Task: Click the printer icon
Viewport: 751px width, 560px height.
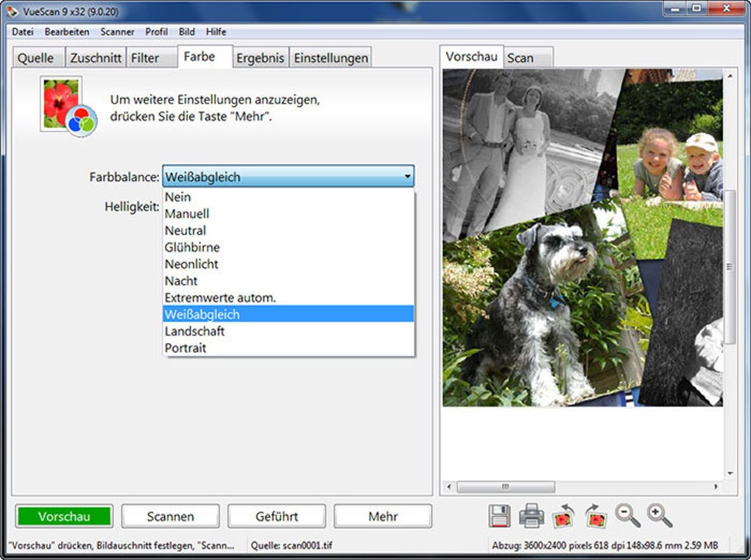Action: point(531,516)
